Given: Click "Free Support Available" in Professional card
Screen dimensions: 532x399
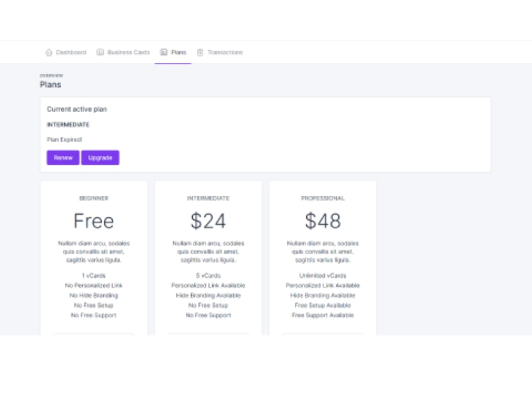Looking at the screenshot, I should coord(323,315).
